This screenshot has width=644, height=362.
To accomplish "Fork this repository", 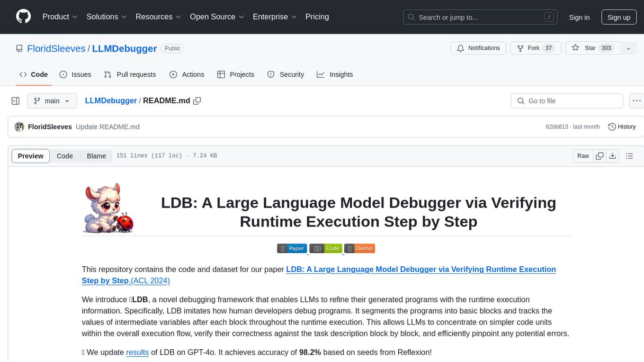I will tap(536, 48).
